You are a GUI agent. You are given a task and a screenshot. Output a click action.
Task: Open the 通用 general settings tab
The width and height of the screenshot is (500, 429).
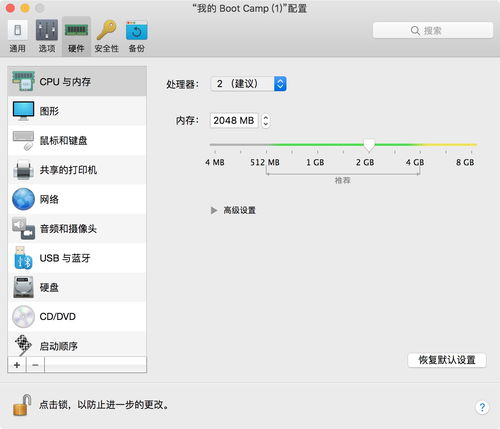[17, 36]
